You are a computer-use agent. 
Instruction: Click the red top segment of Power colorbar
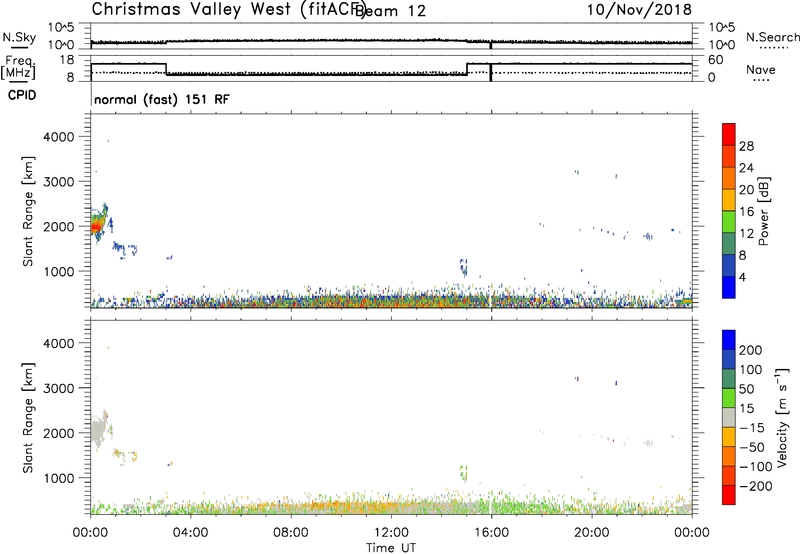[729, 134]
